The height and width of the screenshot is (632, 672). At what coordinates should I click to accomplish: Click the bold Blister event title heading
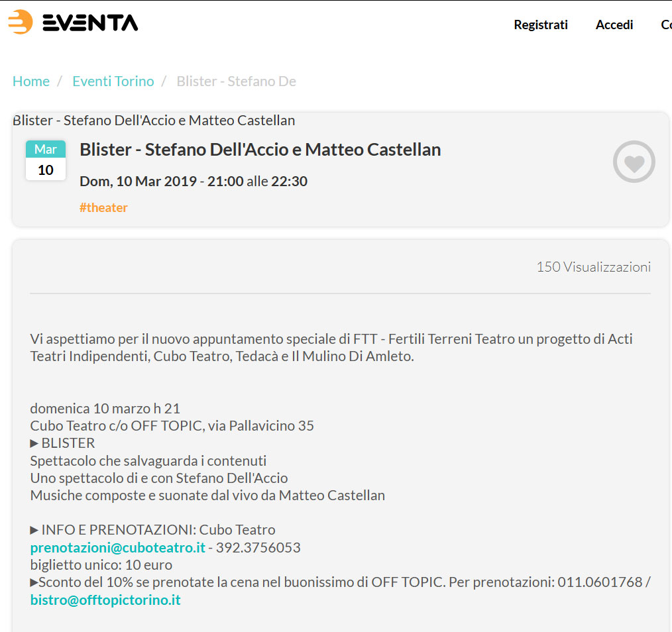click(x=260, y=150)
